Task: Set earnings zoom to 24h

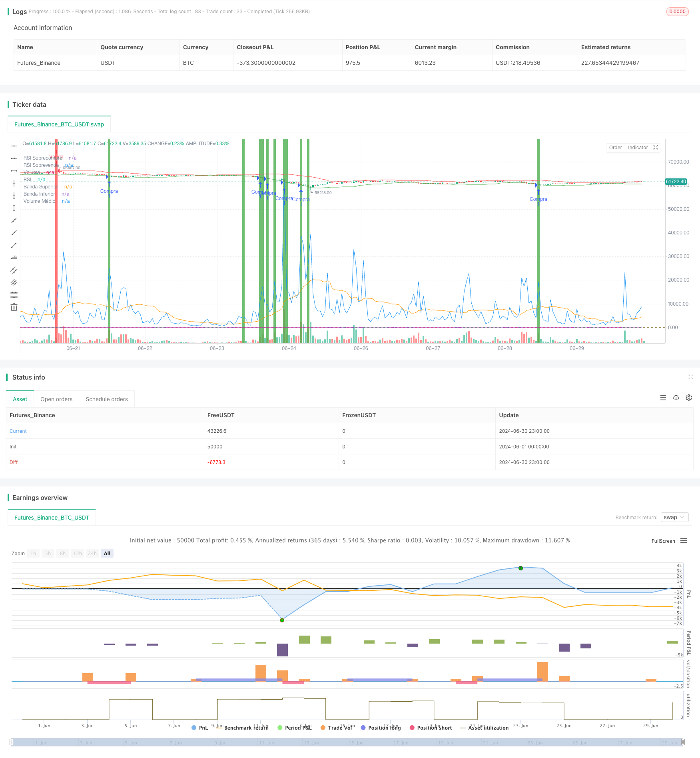Action: (92, 553)
